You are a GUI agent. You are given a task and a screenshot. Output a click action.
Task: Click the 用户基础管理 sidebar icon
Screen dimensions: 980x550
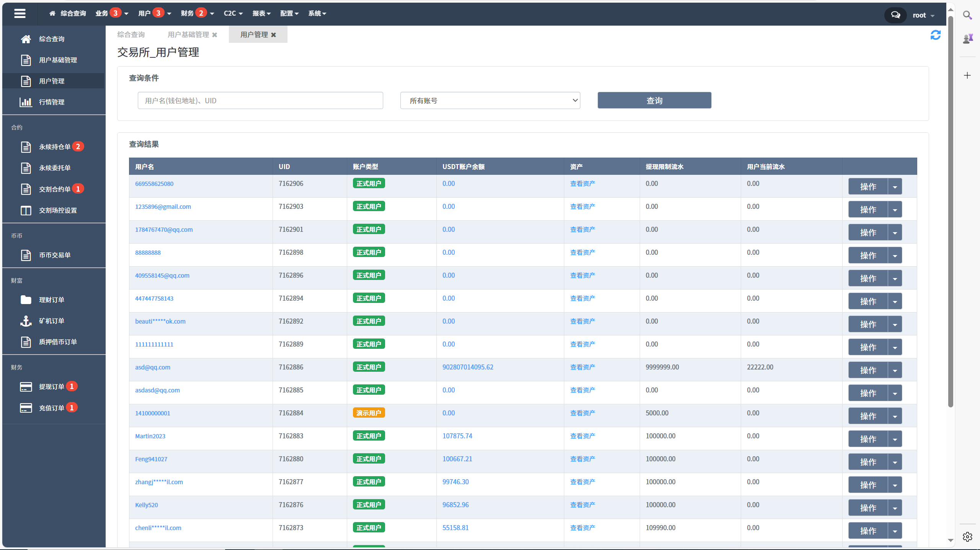(x=26, y=60)
